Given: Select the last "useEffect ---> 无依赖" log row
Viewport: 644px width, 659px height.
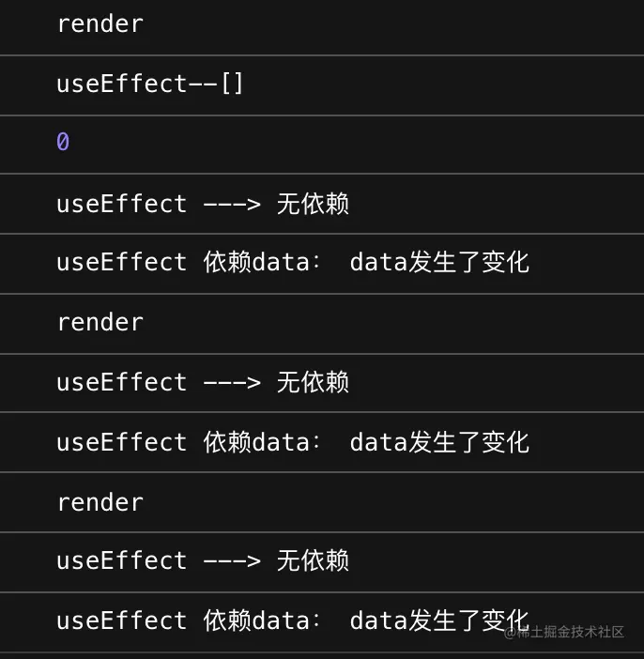Looking at the screenshot, I should point(203,561).
